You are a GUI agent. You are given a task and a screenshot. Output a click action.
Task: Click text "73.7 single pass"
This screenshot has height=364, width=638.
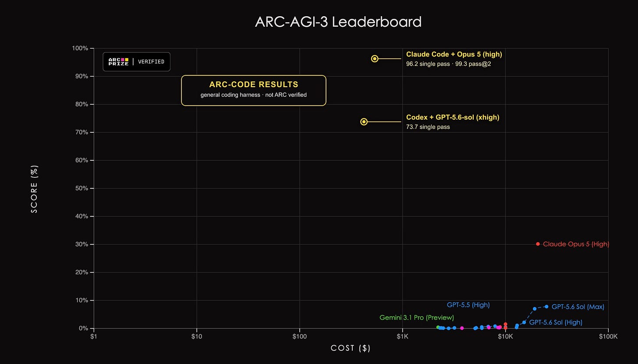pyautogui.click(x=428, y=127)
